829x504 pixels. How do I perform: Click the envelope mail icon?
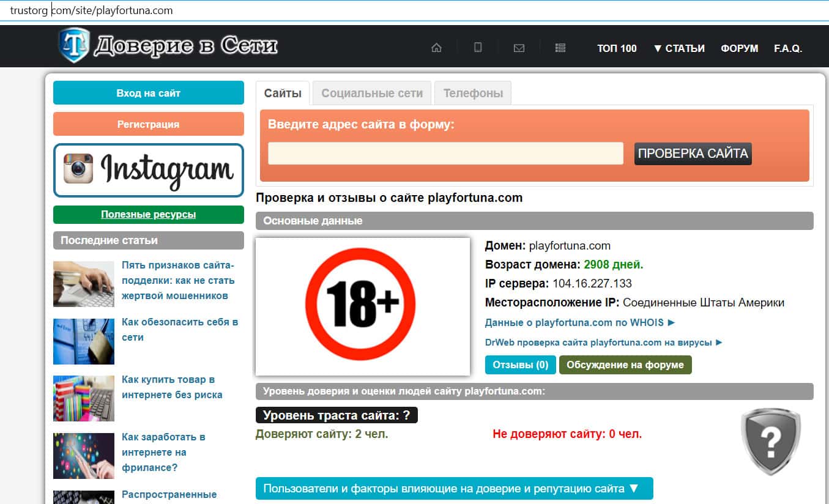pos(519,48)
